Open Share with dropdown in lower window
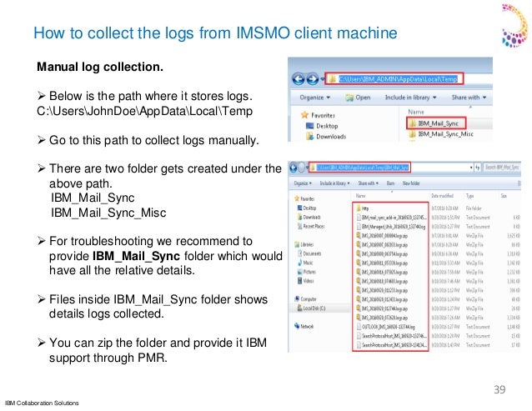This screenshot has width=532, height=411. click(x=368, y=183)
